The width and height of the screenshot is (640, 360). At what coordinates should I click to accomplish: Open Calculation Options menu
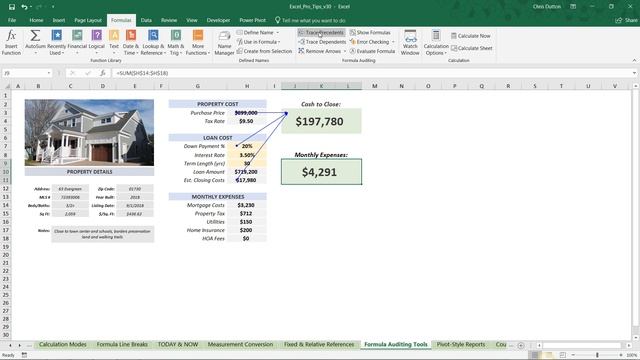click(436, 42)
